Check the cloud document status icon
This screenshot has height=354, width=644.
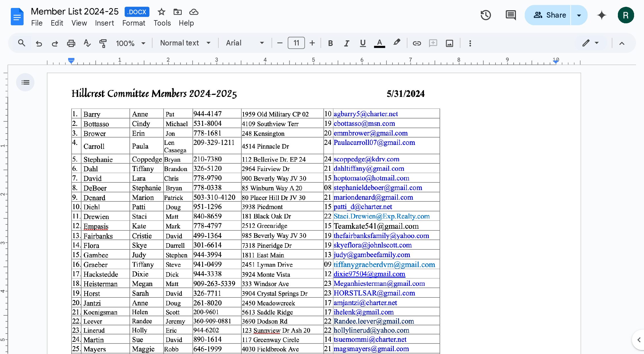(194, 12)
